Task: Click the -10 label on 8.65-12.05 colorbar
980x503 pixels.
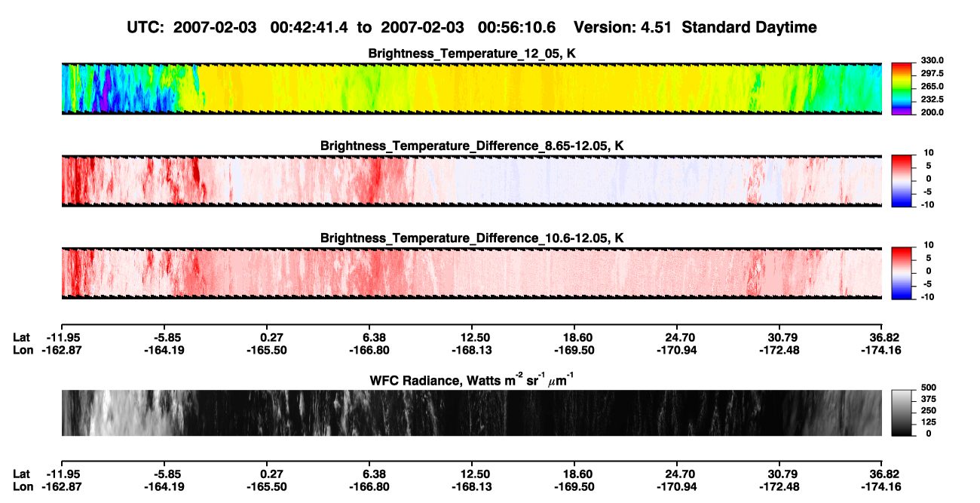Action: (927, 204)
